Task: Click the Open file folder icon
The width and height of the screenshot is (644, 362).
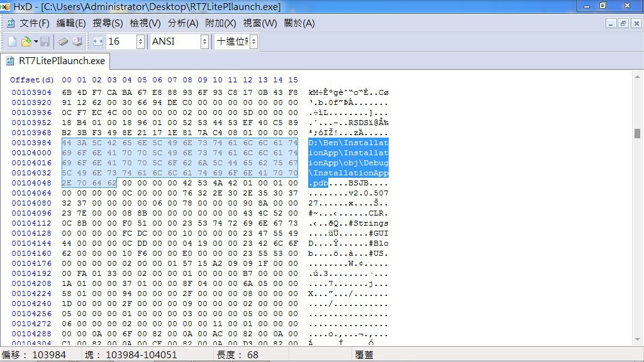Action: (26, 41)
